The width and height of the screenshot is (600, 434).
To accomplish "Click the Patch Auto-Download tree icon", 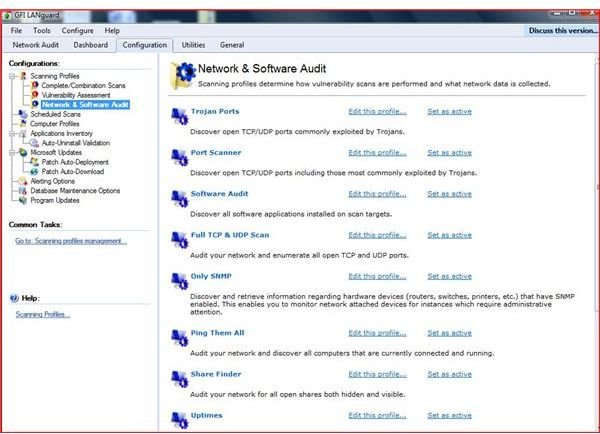I will 34,171.
